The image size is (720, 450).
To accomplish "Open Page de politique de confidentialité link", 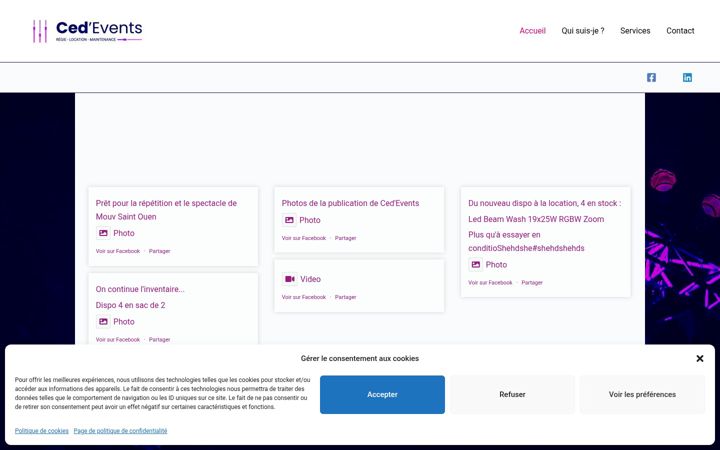I will click(x=120, y=431).
